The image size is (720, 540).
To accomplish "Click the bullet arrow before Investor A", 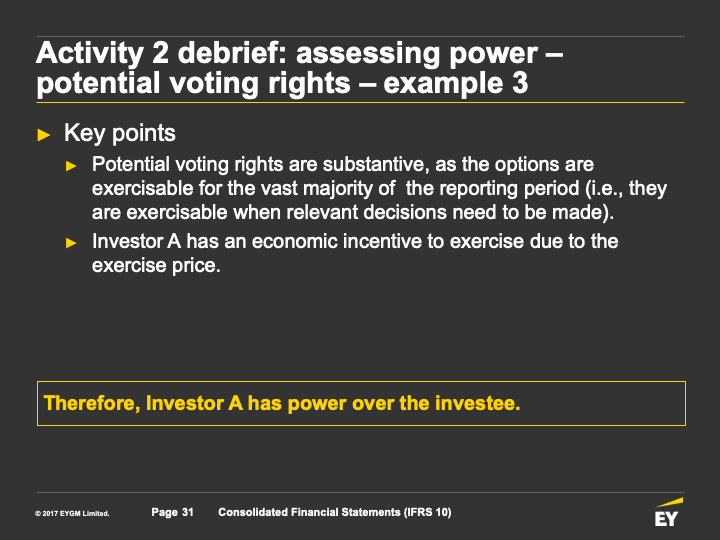I will (71, 242).
